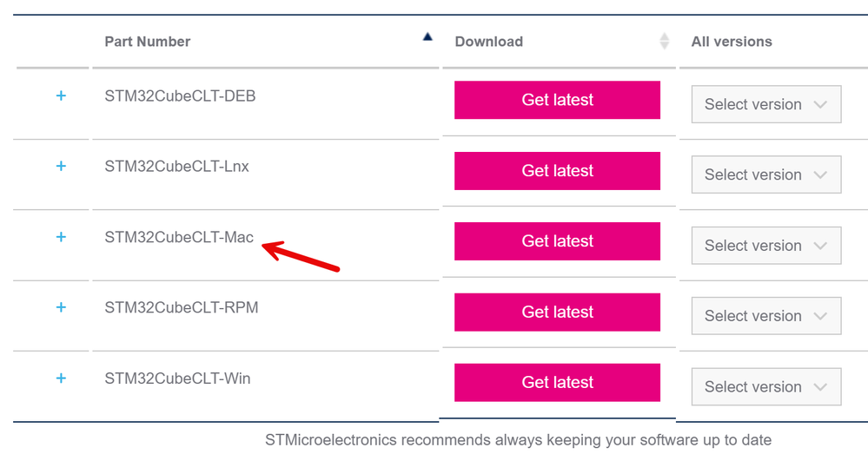Open Select version dropdown for STM32CubeCLT-RPM

point(765,316)
